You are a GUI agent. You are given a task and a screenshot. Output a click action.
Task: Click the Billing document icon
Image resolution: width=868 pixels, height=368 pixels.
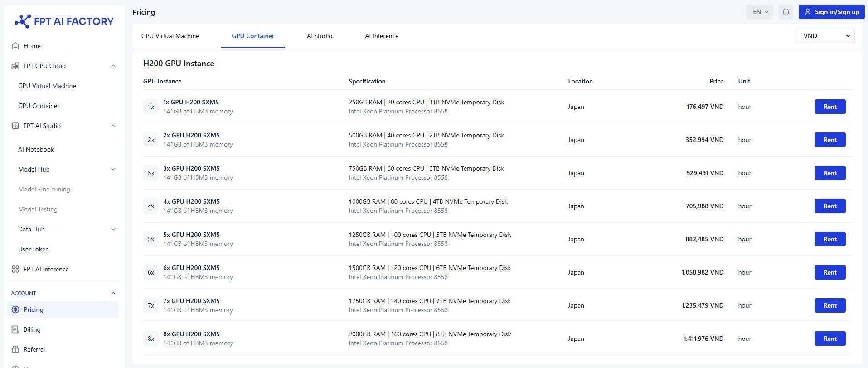coord(15,329)
